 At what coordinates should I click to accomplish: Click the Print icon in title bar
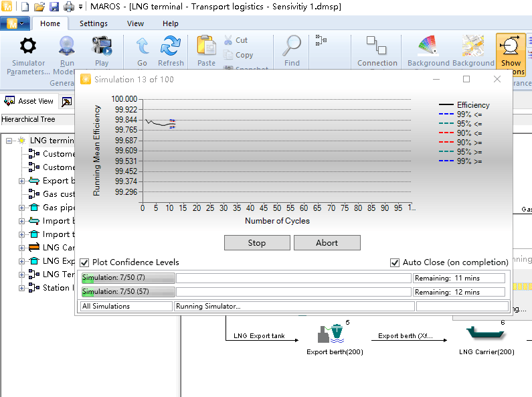coord(69,7)
